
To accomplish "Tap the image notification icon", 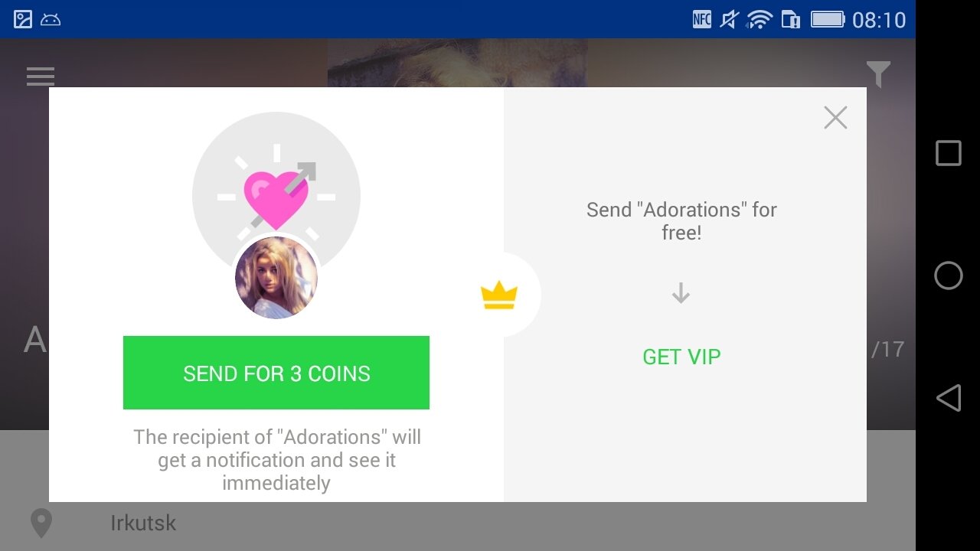I will tap(23, 19).
